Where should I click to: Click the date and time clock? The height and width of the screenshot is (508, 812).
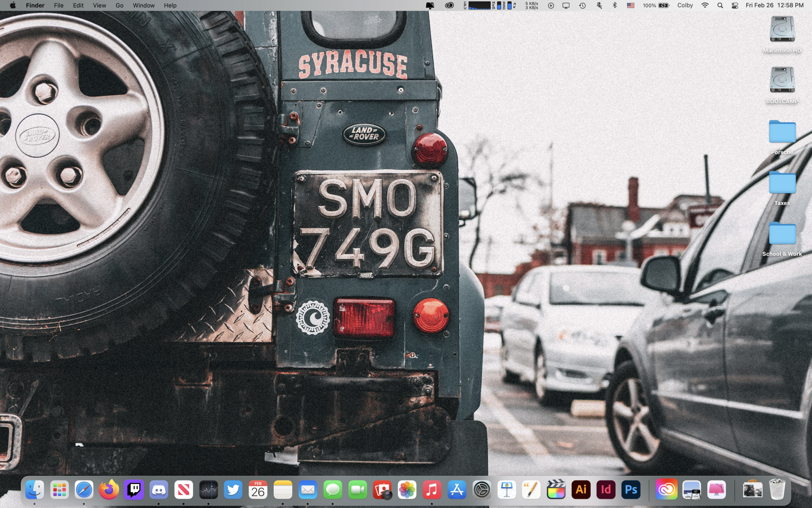775,5
